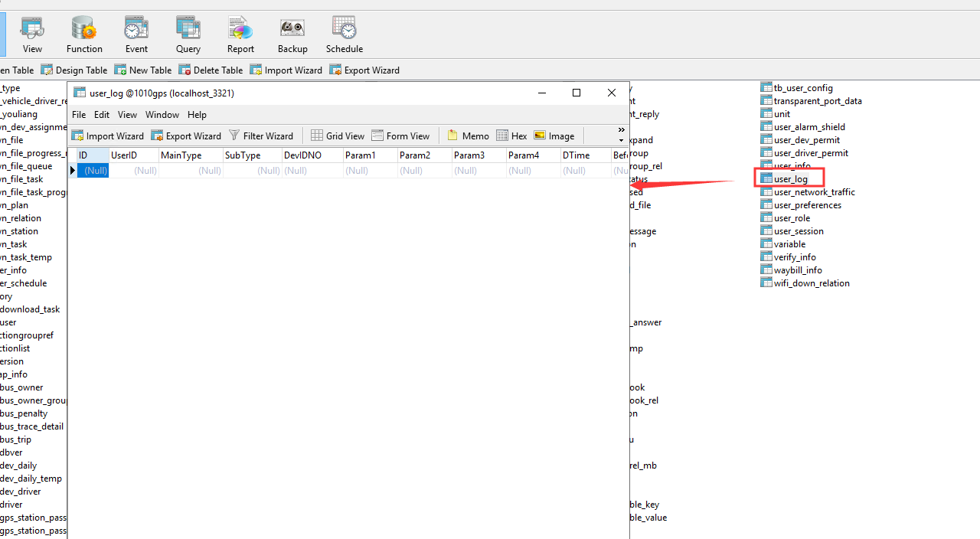This screenshot has height=539, width=980.
Task: Click the MainType column header
Action: pyautogui.click(x=191, y=155)
